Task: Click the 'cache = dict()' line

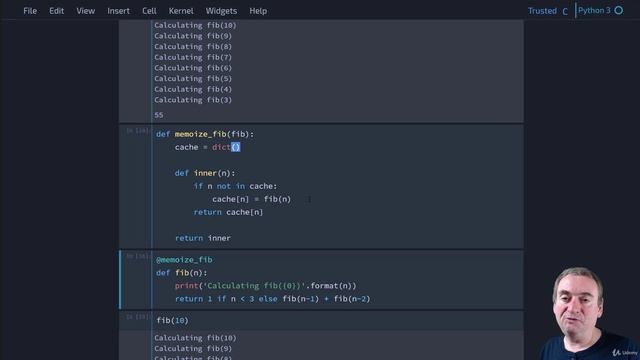Action: pos(207,147)
